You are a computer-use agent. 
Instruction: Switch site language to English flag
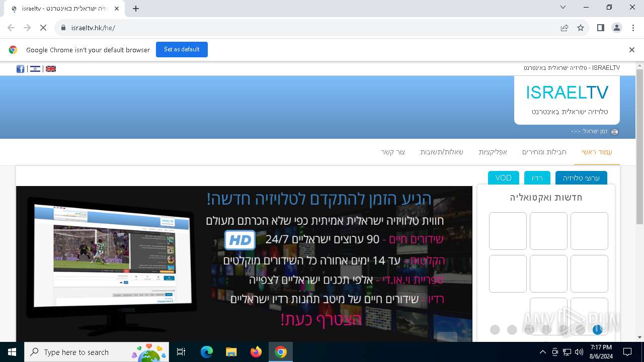pos(51,69)
